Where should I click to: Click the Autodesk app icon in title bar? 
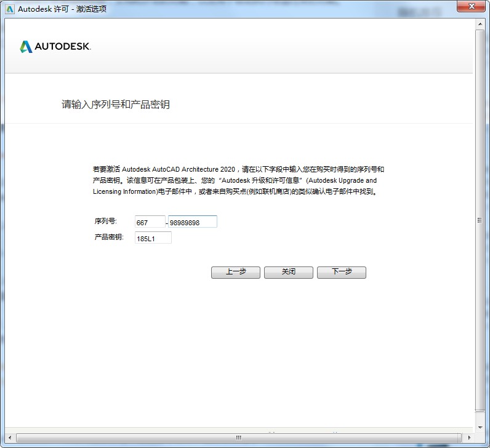click(9, 9)
